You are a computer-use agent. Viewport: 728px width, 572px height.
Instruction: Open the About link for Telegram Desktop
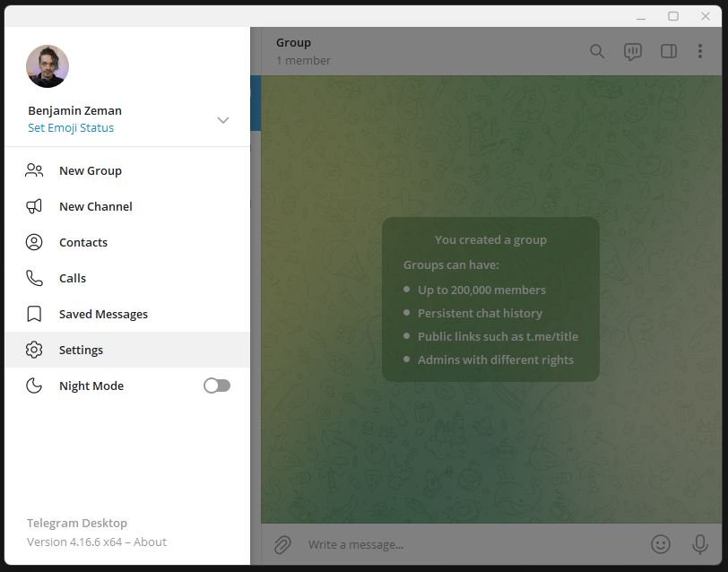150,542
